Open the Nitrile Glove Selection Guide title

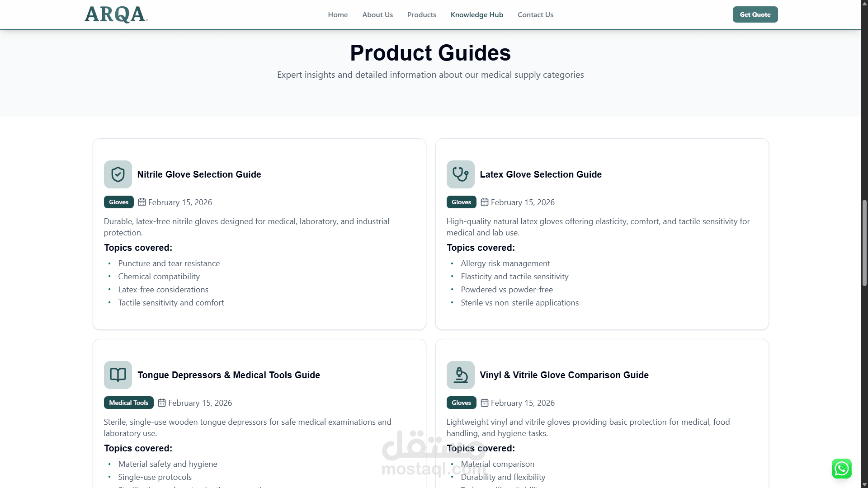pyautogui.click(x=199, y=174)
